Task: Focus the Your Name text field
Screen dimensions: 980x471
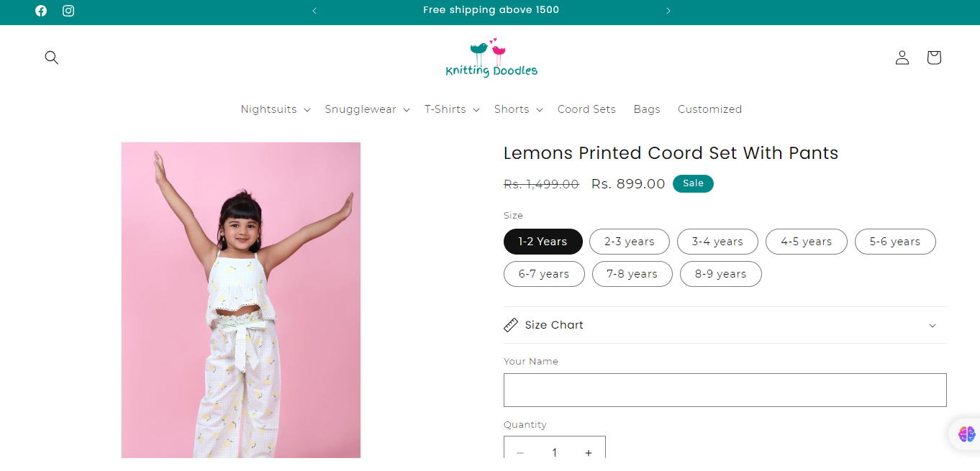Action: pyautogui.click(x=725, y=390)
